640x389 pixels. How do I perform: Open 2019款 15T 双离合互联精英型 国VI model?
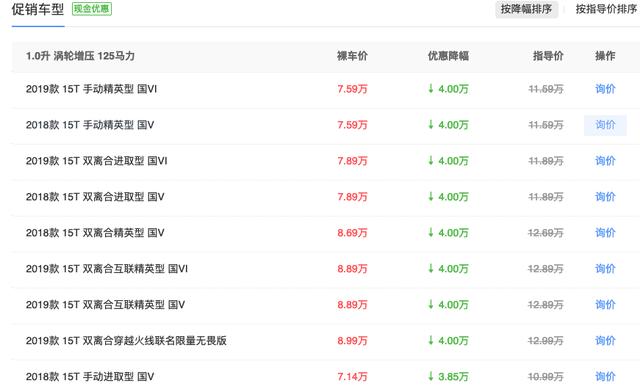pyautogui.click(x=107, y=269)
